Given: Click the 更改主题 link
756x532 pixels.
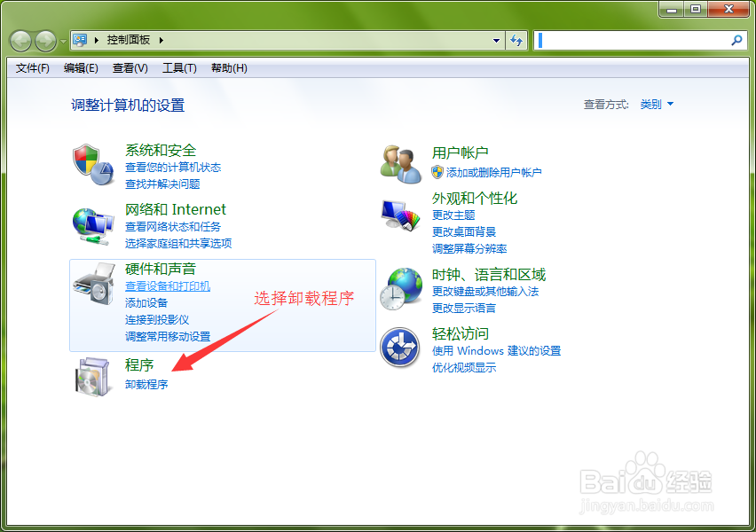Looking at the screenshot, I should point(453,215).
